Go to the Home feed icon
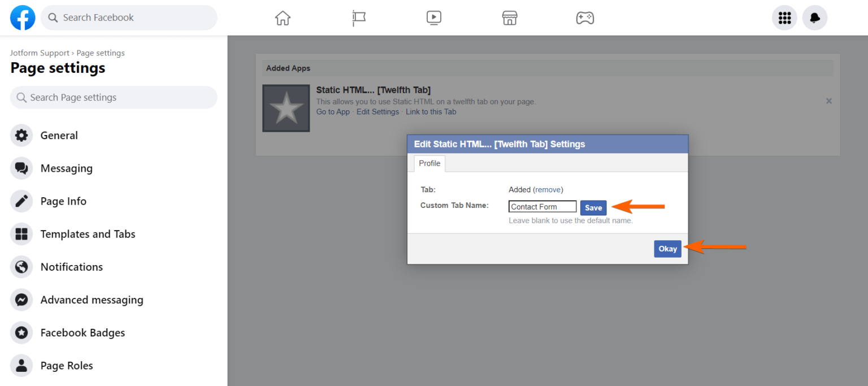 283,18
